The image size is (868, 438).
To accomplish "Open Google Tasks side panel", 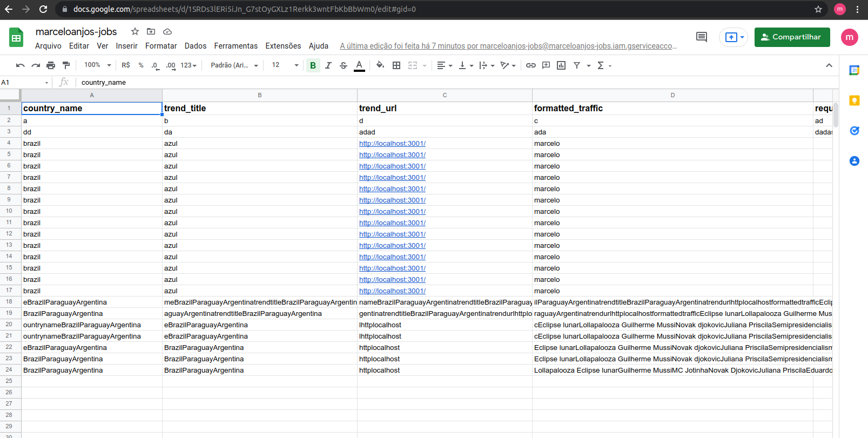I will [x=854, y=131].
